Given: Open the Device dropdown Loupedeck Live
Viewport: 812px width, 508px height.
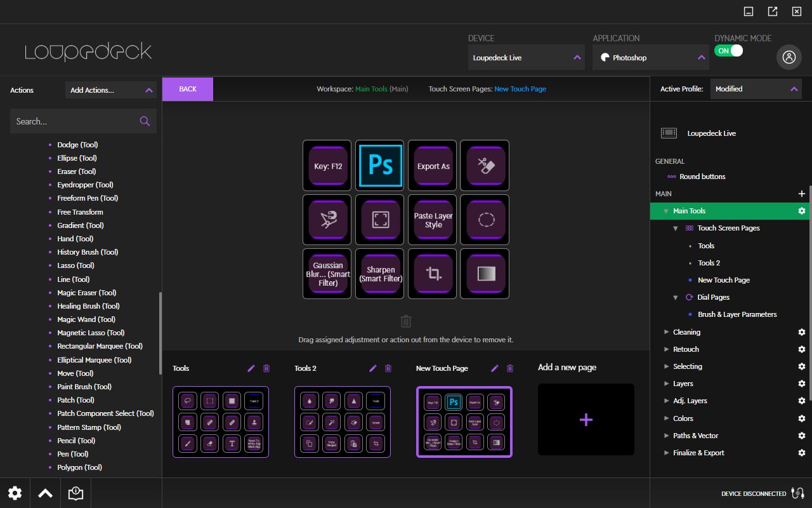Looking at the screenshot, I should coord(527,57).
